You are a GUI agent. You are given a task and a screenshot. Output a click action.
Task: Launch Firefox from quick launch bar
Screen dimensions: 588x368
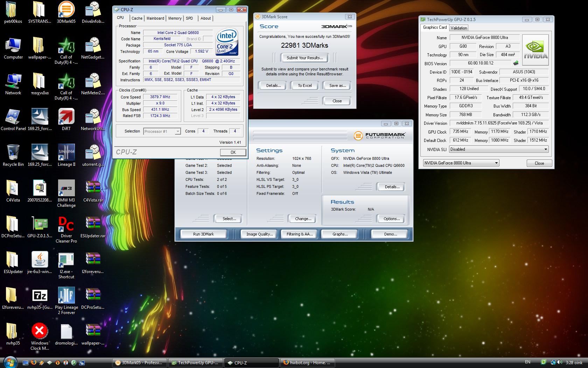pos(34,363)
